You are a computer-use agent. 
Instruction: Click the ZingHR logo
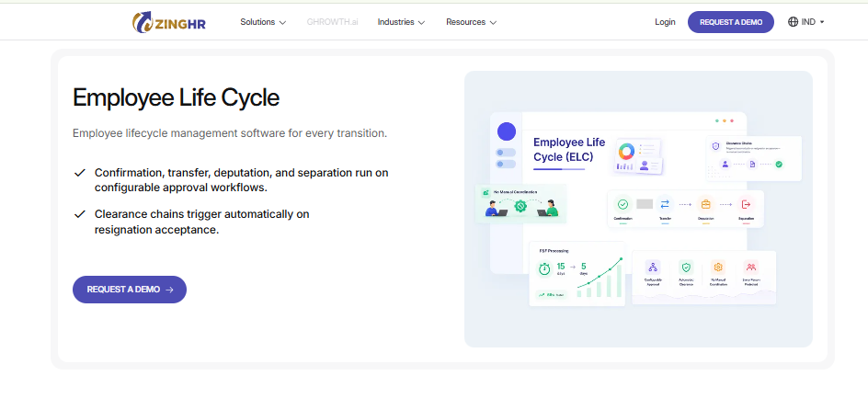[x=169, y=22]
